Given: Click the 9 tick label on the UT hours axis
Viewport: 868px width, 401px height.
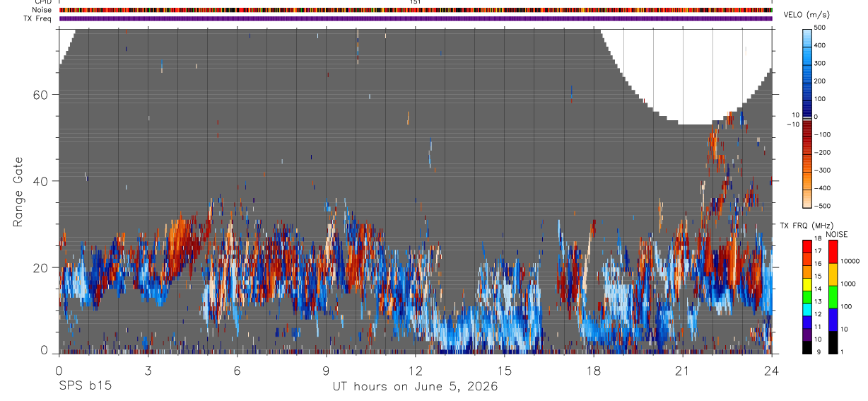Looking at the screenshot, I should point(327,371).
